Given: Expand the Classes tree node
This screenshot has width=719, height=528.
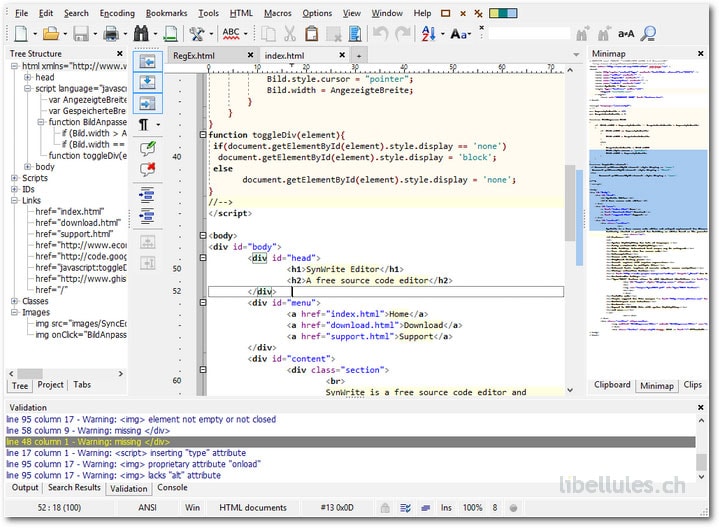Looking at the screenshot, I should 14,301.
